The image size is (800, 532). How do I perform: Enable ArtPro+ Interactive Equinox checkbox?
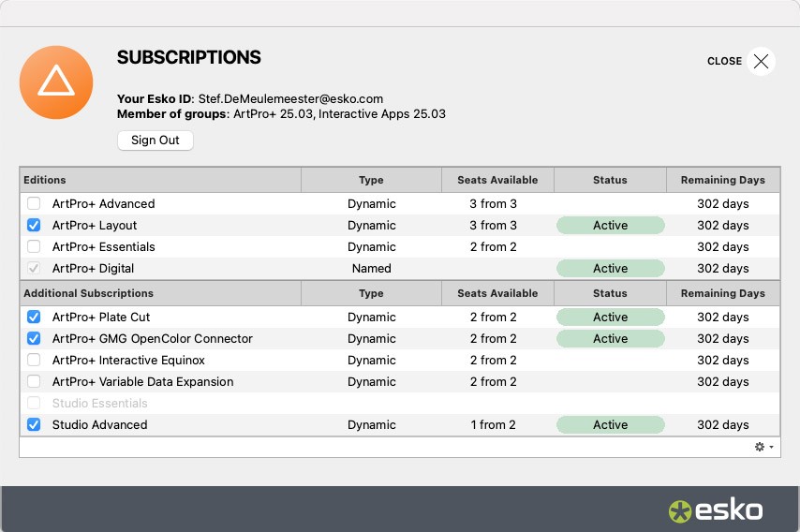pos(34,360)
